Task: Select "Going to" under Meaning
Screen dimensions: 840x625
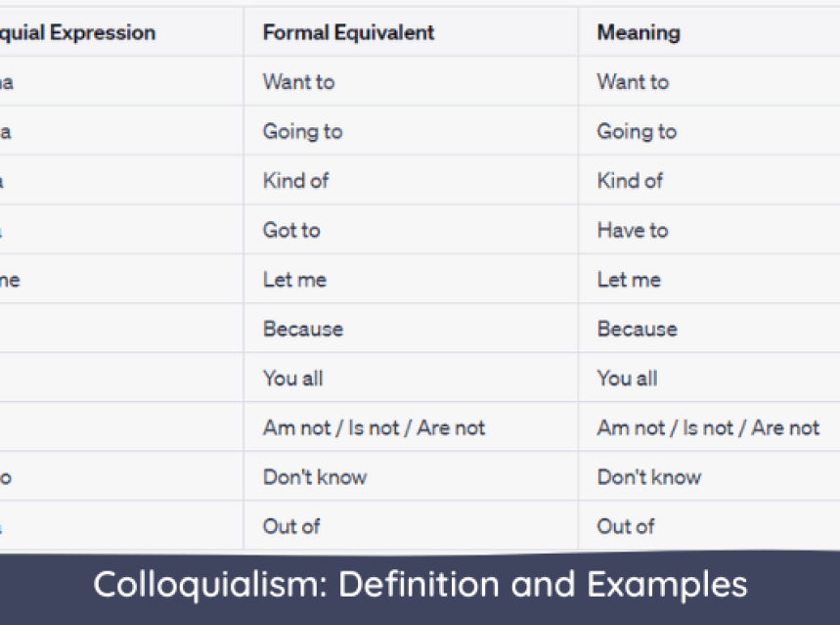Action: click(637, 131)
